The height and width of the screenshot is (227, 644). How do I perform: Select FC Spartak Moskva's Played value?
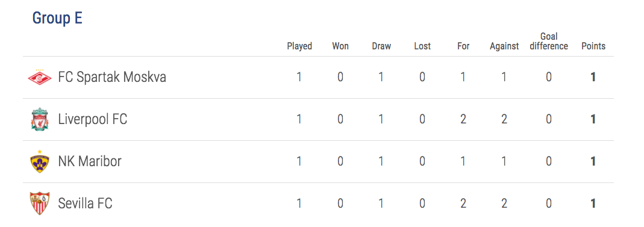pos(299,77)
